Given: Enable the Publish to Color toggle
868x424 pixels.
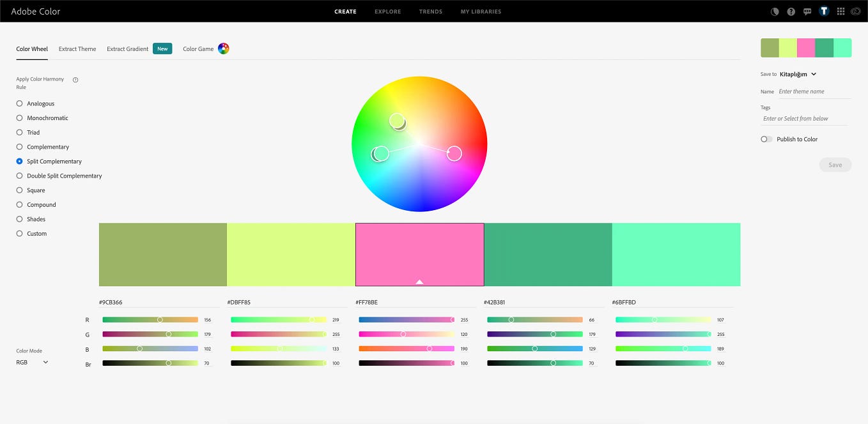Looking at the screenshot, I should [766, 139].
